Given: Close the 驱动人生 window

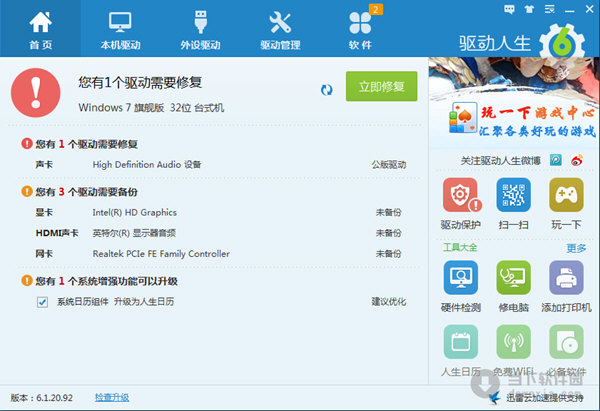Looking at the screenshot, I should [x=589, y=9].
